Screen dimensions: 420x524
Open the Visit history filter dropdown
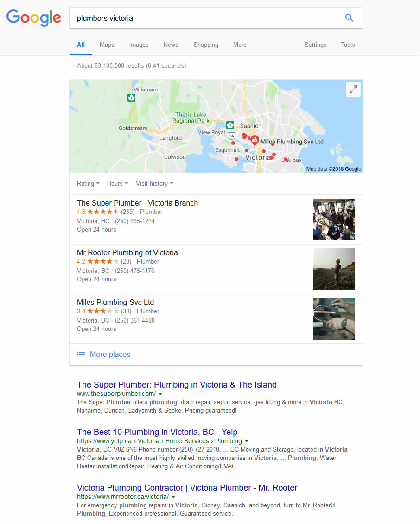(x=154, y=183)
